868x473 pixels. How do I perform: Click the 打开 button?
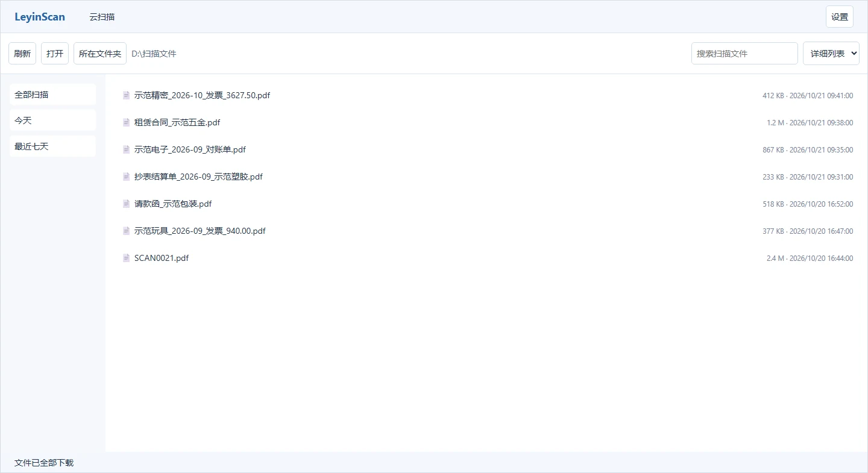[x=55, y=54]
